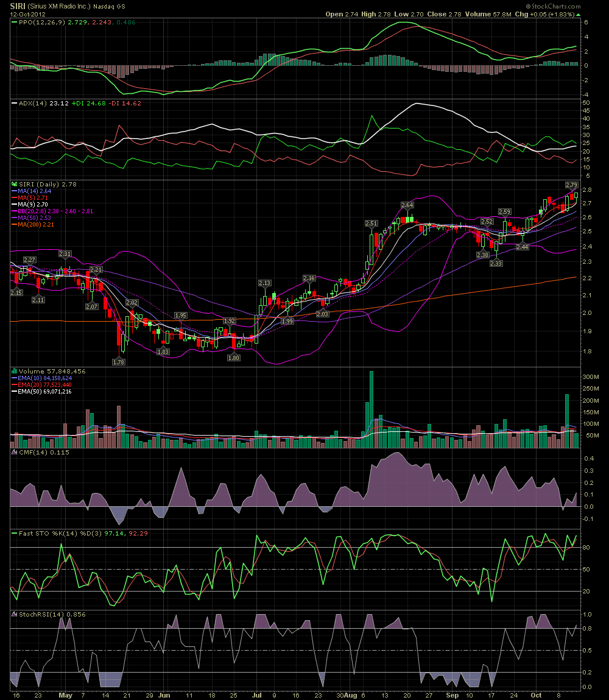609x700 pixels.
Task: Click the -DI 14.62 reading
Action: pyautogui.click(x=125, y=103)
